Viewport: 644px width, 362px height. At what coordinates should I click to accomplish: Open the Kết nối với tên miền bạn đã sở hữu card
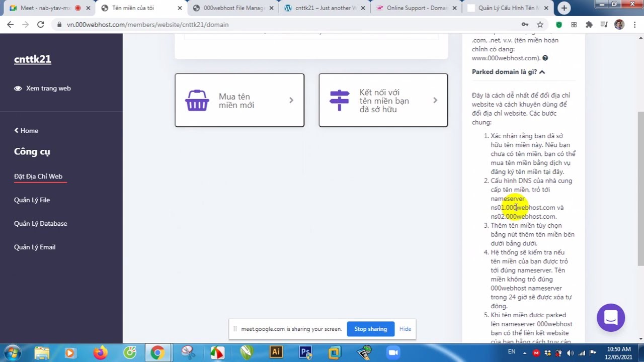383,100
